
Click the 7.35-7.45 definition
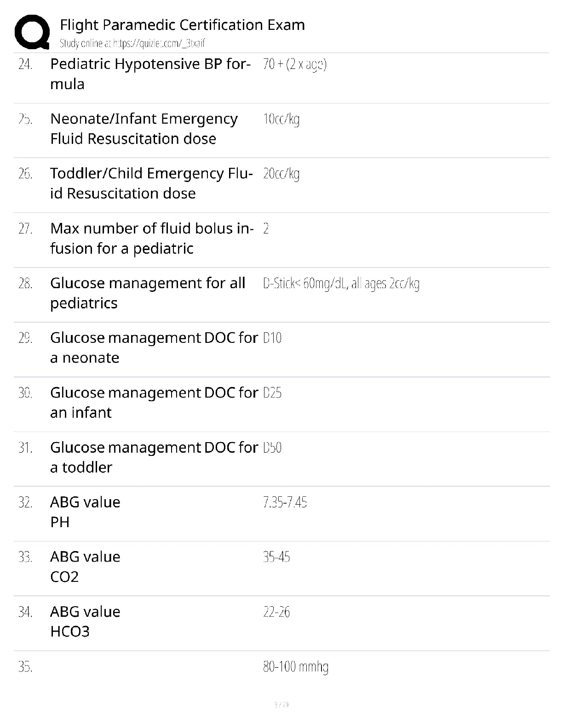pos(285,502)
